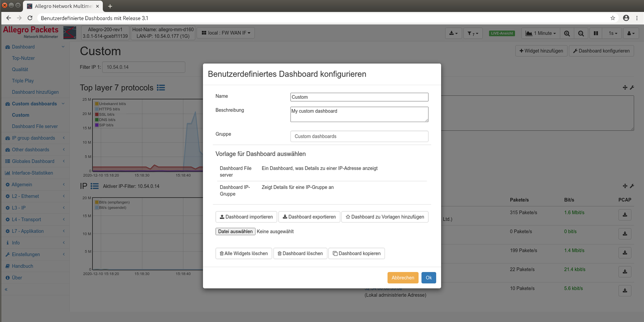Pause the live data updates
This screenshot has width=644, height=322.
click(x=596, y=33)
